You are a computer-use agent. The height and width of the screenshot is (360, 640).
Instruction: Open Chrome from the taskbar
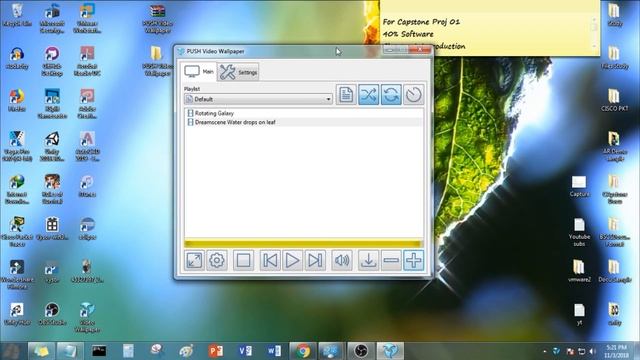[302, 351]
